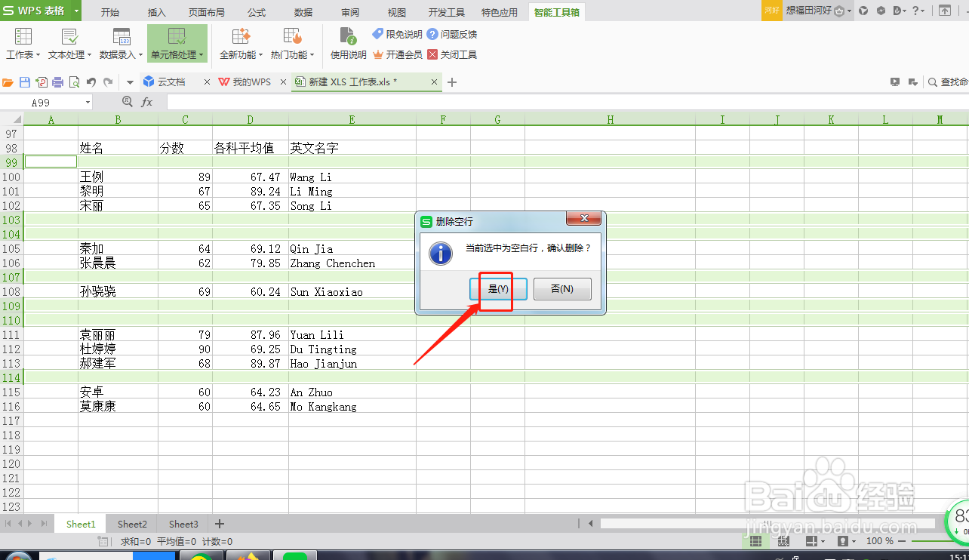Open the 工作表 worksheet tools icon
Image resolution: width=969 pixels, height=560 pixels.
pos(23,36)
